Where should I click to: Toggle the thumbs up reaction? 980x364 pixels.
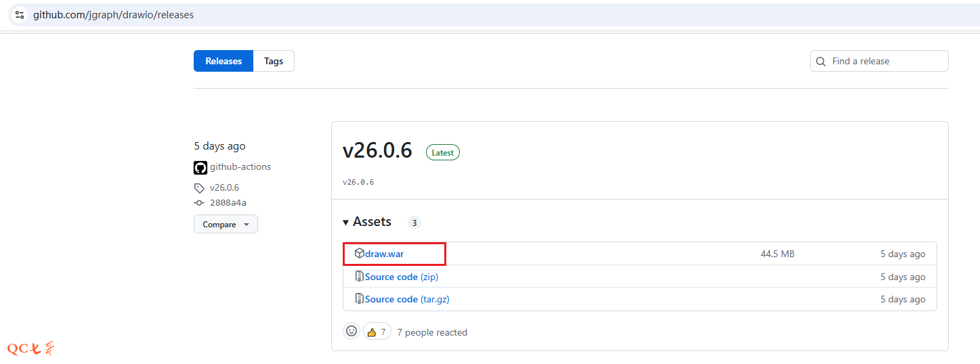click(x=377, y=332)
